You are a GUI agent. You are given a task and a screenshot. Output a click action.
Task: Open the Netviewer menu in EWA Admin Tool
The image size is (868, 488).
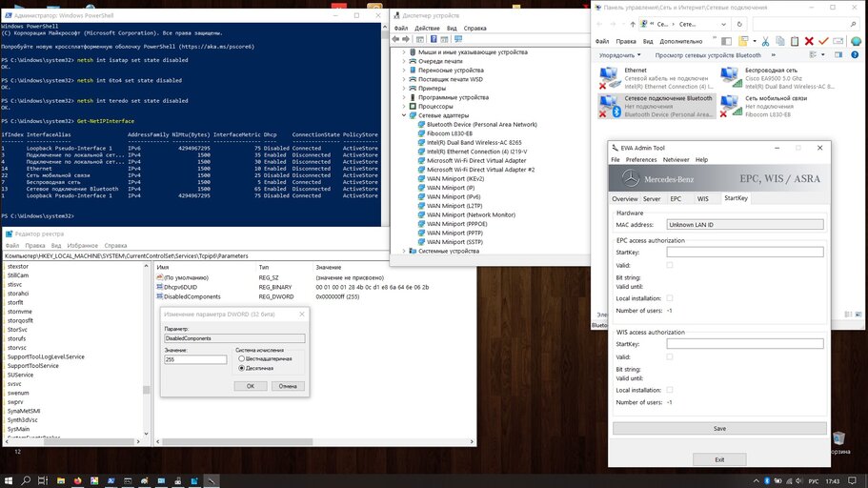click(676, 160)
